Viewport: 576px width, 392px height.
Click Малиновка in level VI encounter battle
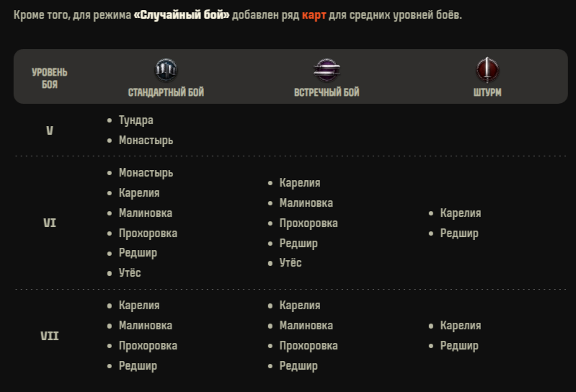(x=306, y=203)
